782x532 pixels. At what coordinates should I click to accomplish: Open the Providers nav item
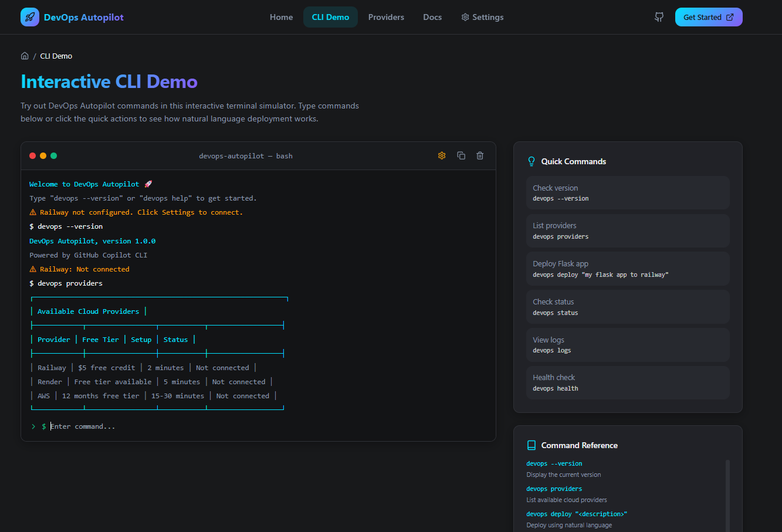[386, 17]
